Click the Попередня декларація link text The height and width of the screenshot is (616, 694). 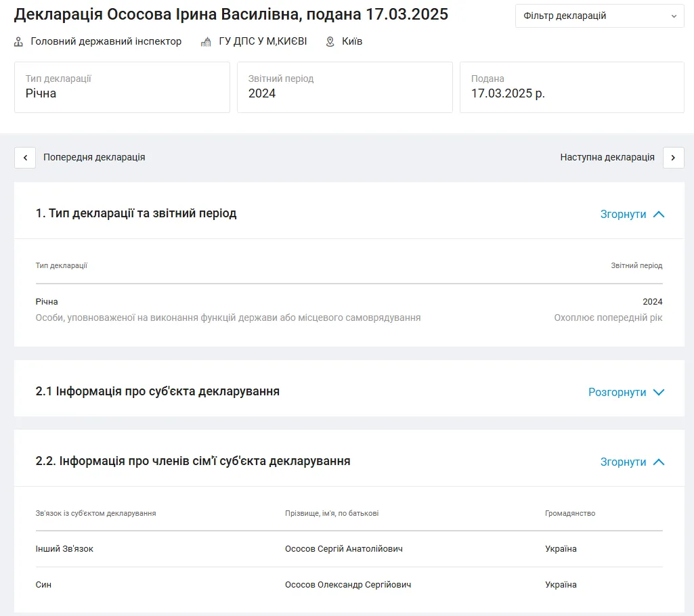click(94, 157)
